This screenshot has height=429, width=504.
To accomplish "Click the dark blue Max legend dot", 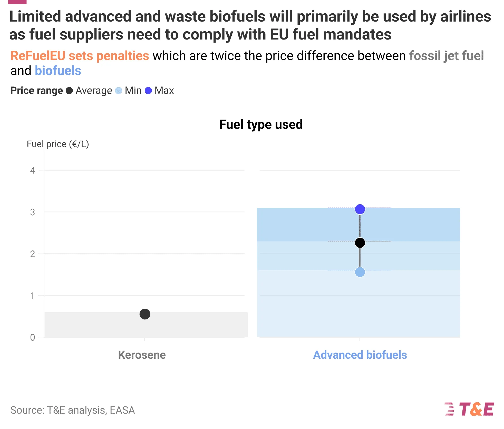I will coord(148,91).
